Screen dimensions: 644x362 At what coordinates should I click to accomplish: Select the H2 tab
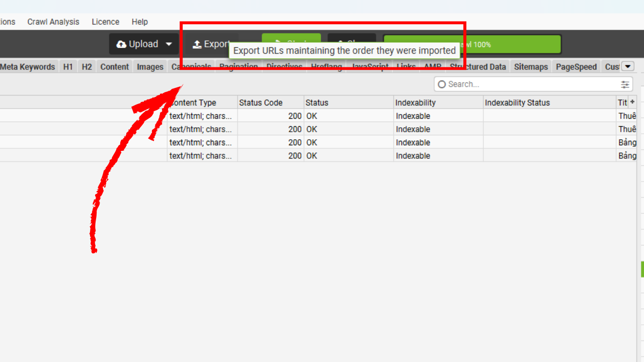(x=87, y=67)
